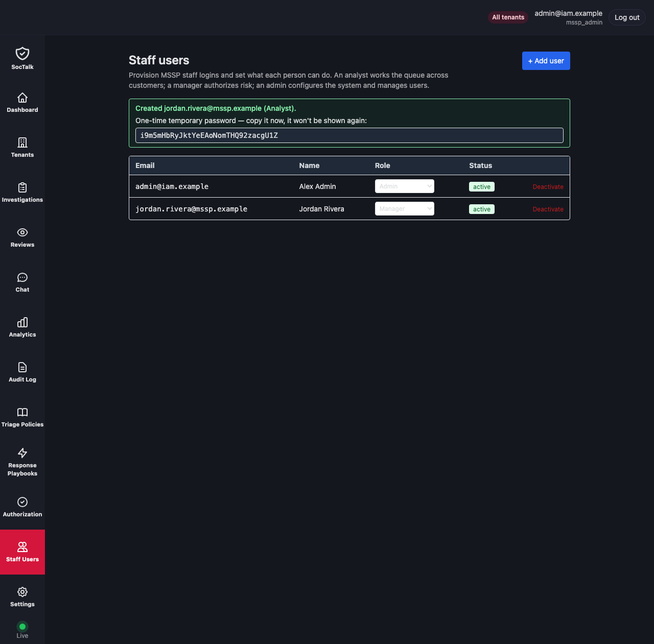
Task: Click the Jordan Rivera name cell
Action: coord(321,209)
